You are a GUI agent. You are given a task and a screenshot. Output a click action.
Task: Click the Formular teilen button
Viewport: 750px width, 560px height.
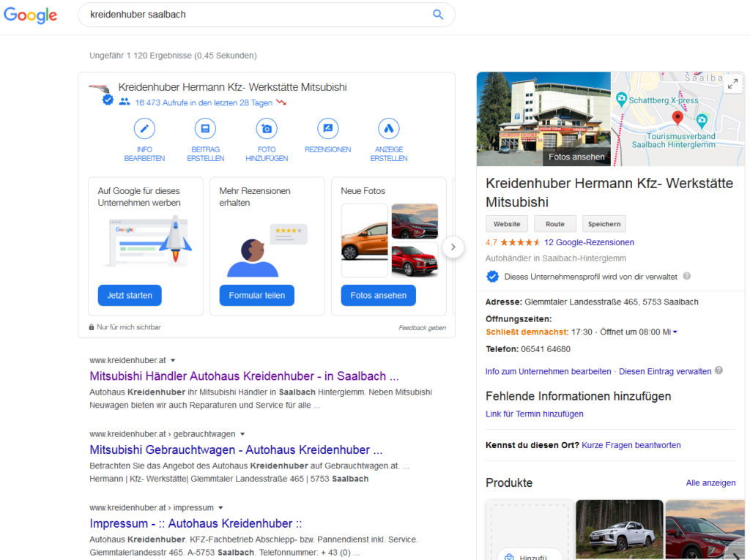coord(257,295)
